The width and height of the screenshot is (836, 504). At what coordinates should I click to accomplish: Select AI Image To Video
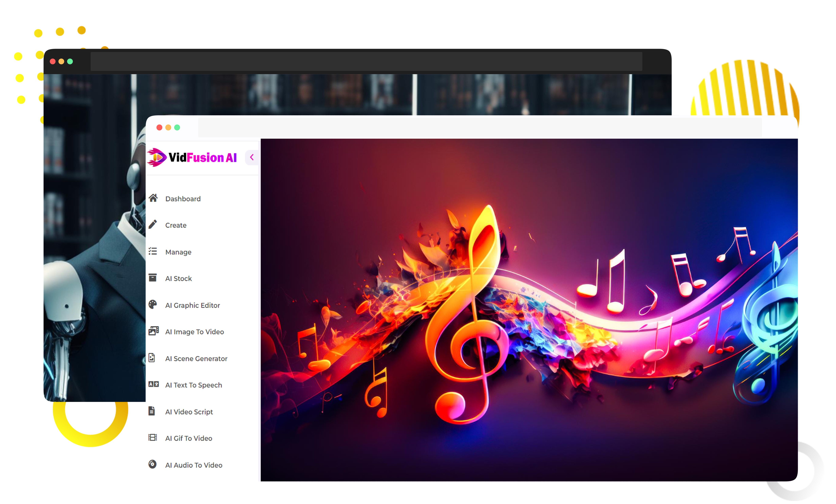coord(194,332)
